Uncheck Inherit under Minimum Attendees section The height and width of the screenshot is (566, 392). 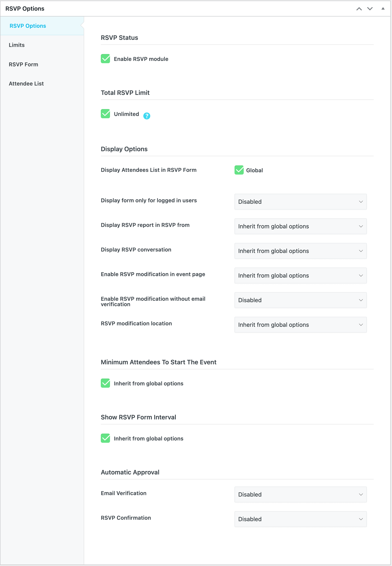(x=105, y=383)
